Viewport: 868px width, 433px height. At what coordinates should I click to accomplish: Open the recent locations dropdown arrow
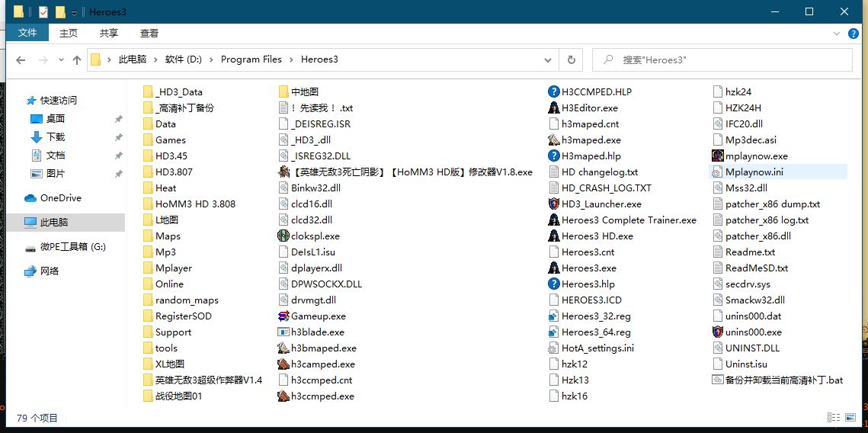pos(61,60)
